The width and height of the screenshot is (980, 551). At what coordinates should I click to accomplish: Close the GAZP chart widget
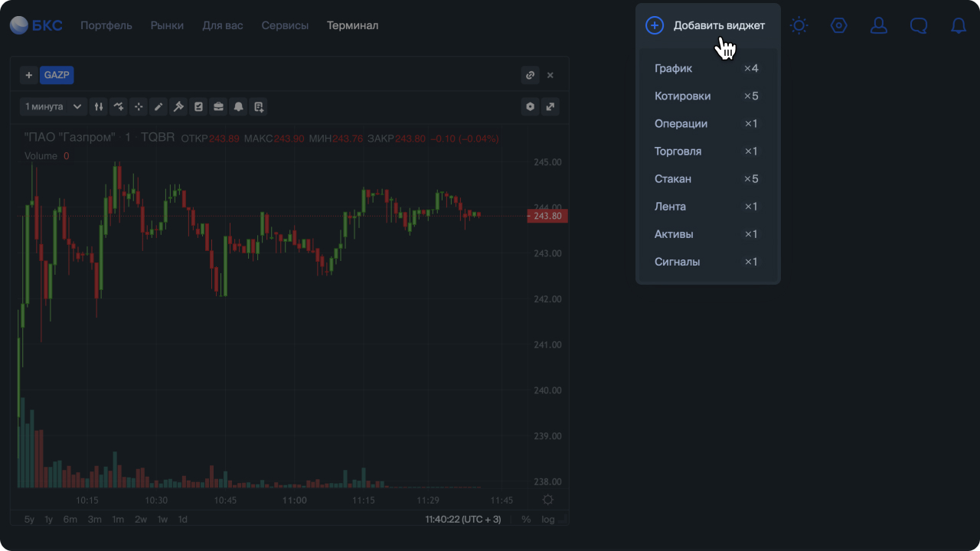[x=550, y=75]
